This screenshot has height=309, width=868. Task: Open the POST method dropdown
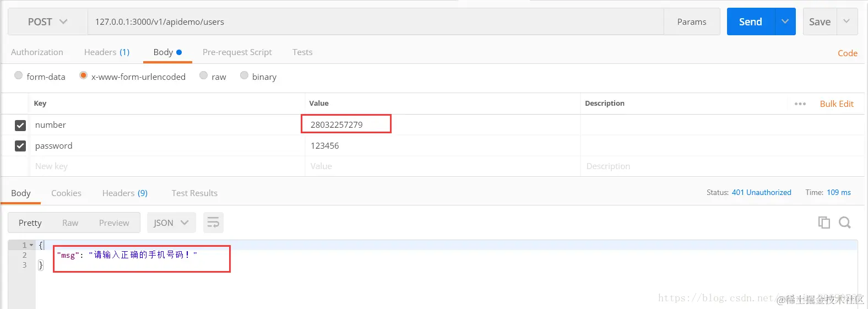[48, 21]
